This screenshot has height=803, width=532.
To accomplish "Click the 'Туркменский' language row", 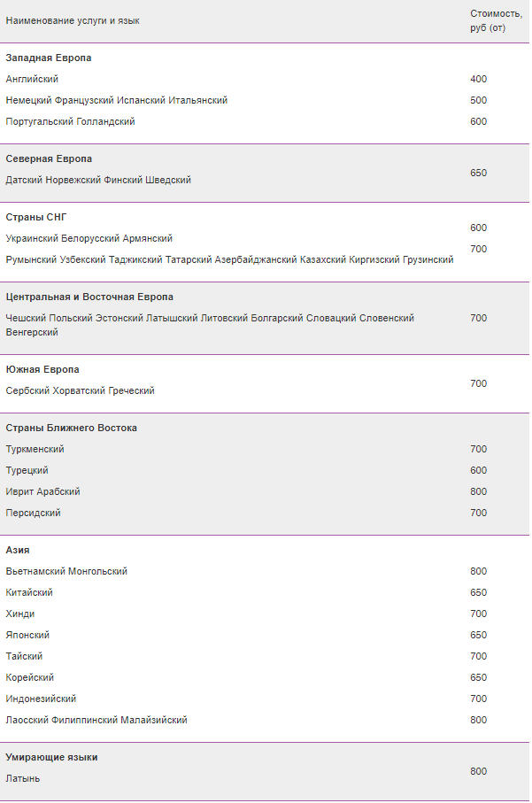I will [35, 449].
